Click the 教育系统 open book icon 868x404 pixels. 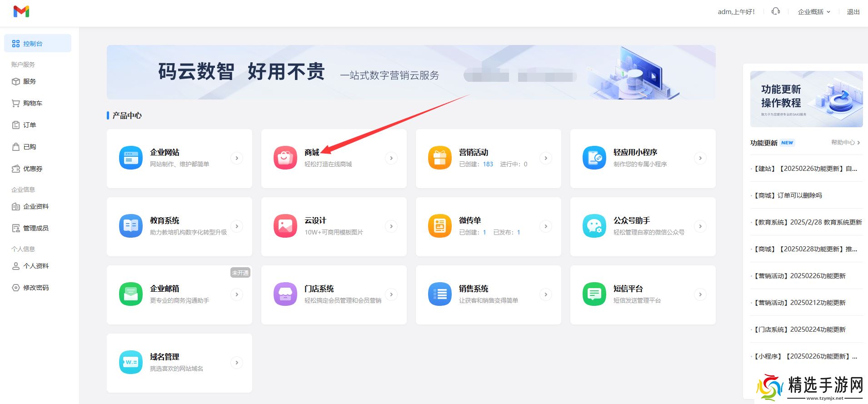point(131,226)
